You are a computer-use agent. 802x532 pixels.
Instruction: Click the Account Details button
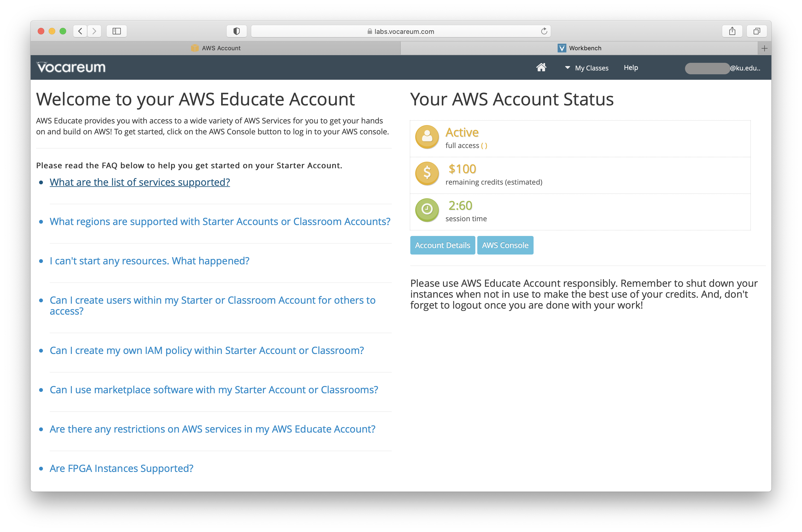pyautogui.click(x=442, y=245)
